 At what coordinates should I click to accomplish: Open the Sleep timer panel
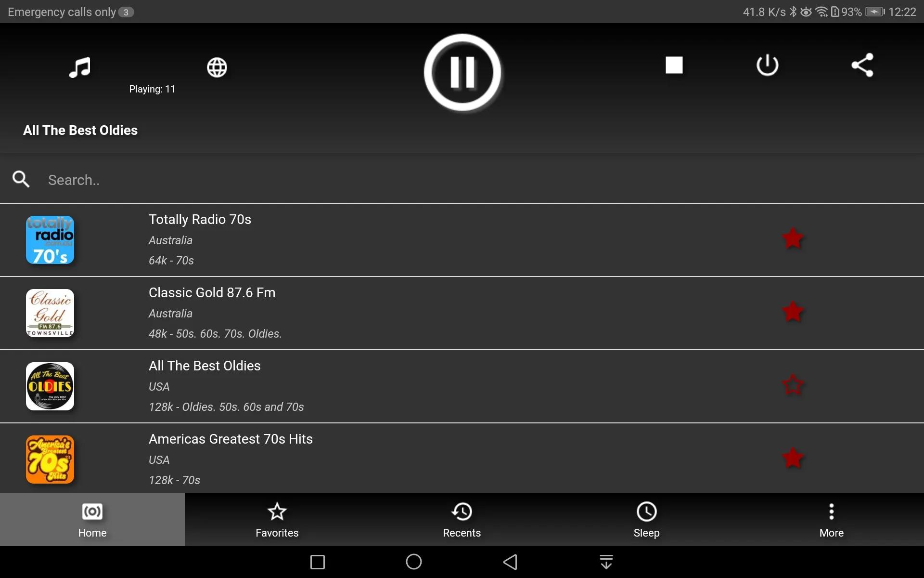pos(646,519)
